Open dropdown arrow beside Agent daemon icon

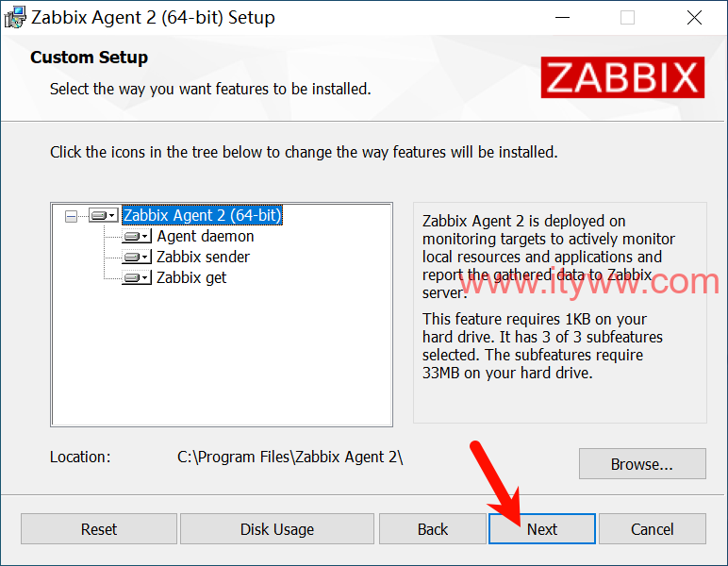[x=145, y=237]
